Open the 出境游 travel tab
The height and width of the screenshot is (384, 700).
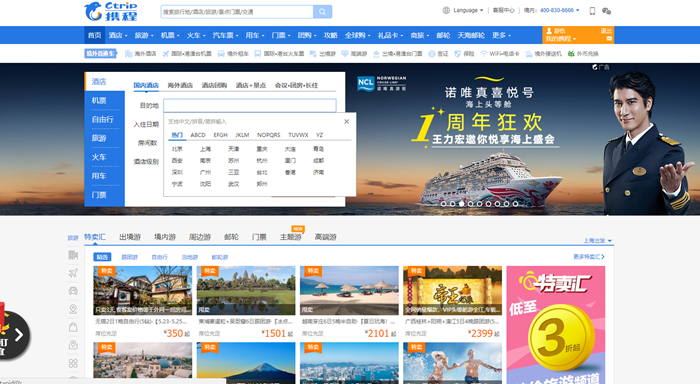click(x=130, y=237)
